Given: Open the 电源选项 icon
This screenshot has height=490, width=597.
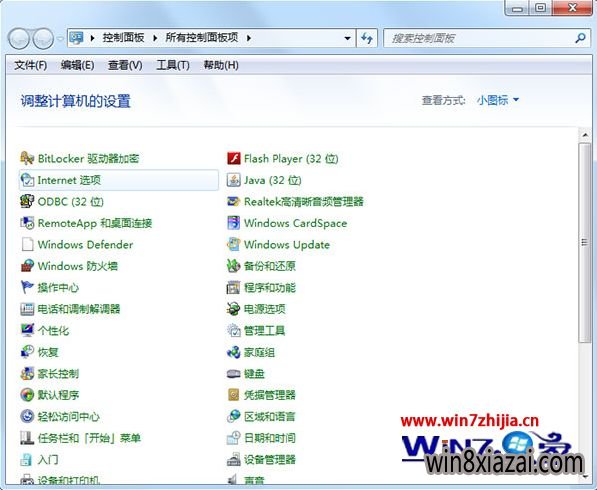Looking at the screenshot, I should coord(233,309).
